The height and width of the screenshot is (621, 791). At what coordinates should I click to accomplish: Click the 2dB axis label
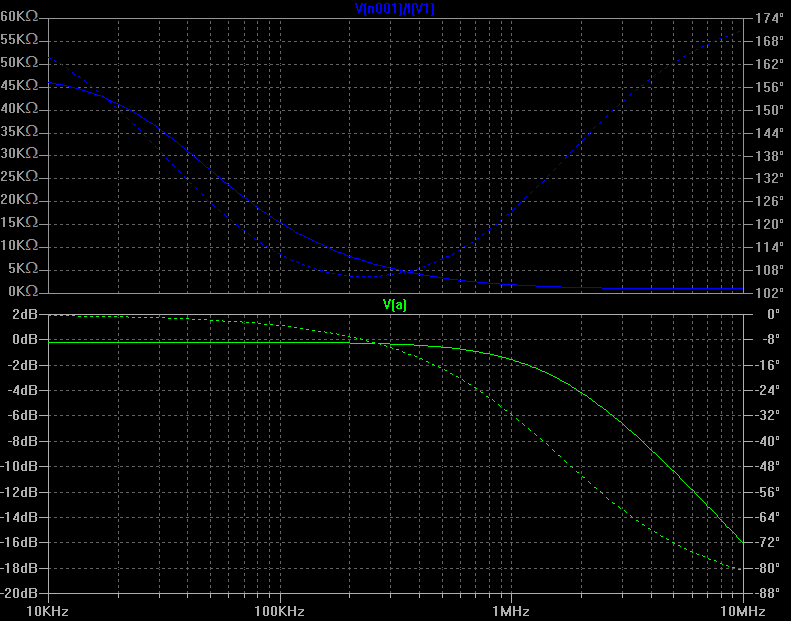25,314
